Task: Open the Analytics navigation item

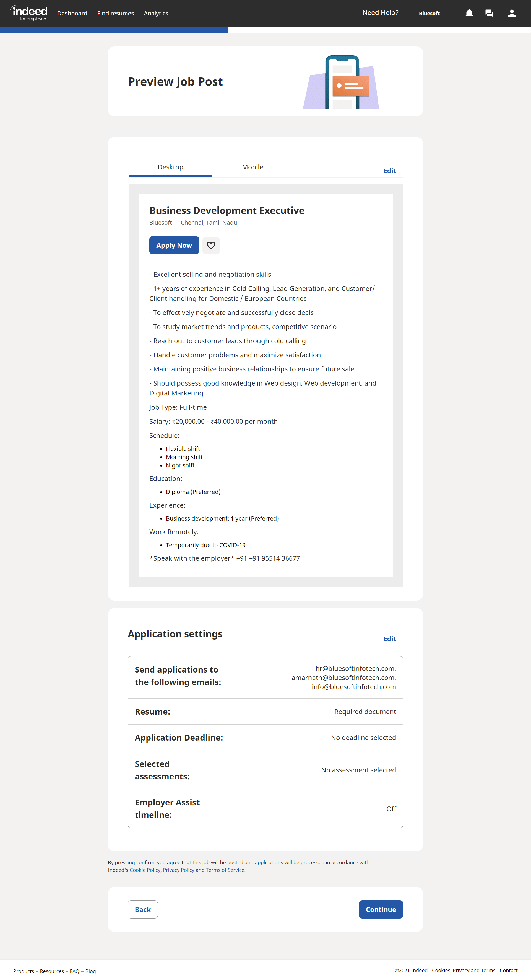Action: [x=156, y=13]
